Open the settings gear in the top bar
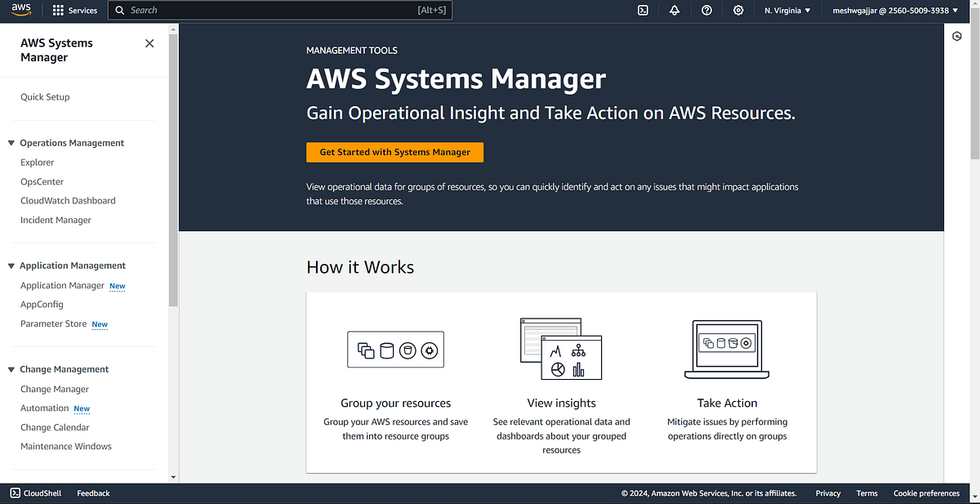The height and width of the screenshot is (504, 980). [x=738, y=10]
